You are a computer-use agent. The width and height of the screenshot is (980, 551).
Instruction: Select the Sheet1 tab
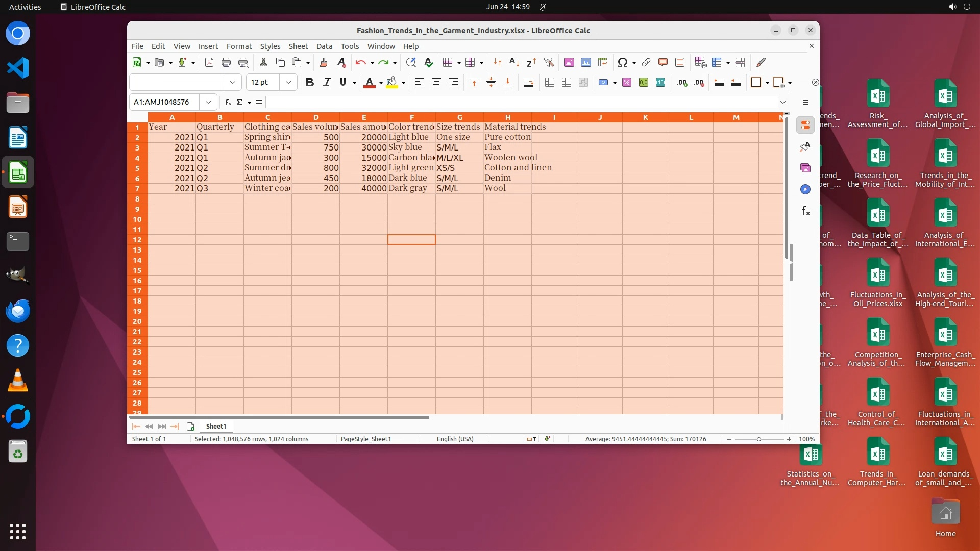coord(216,426)
